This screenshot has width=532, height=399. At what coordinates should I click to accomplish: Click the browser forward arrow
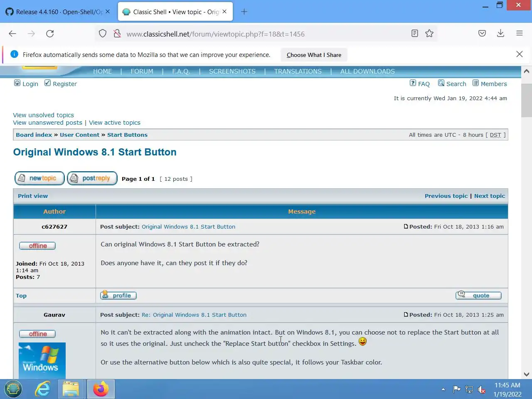pos(31,34)
